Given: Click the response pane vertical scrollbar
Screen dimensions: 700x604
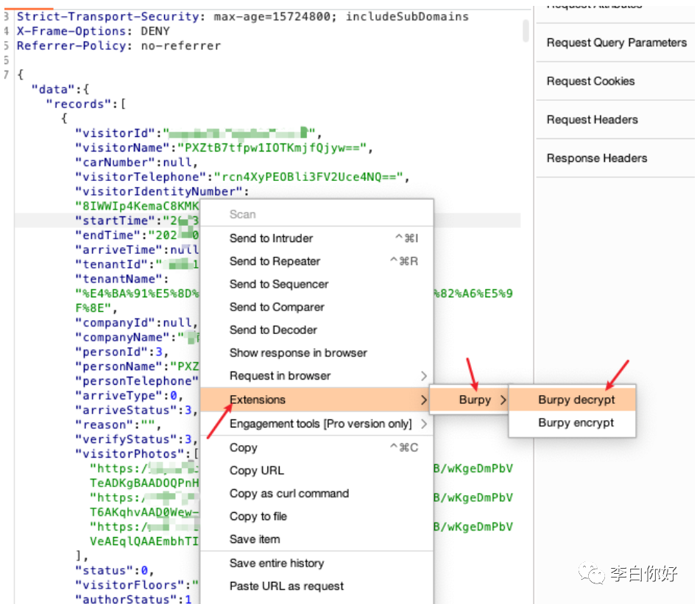Looking at the screenshot, I should 526,30.
